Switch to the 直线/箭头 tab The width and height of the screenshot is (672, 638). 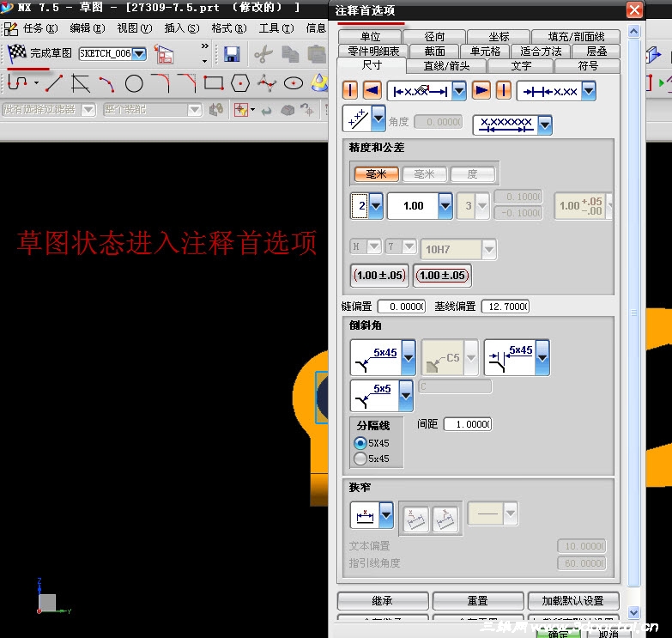446,66
